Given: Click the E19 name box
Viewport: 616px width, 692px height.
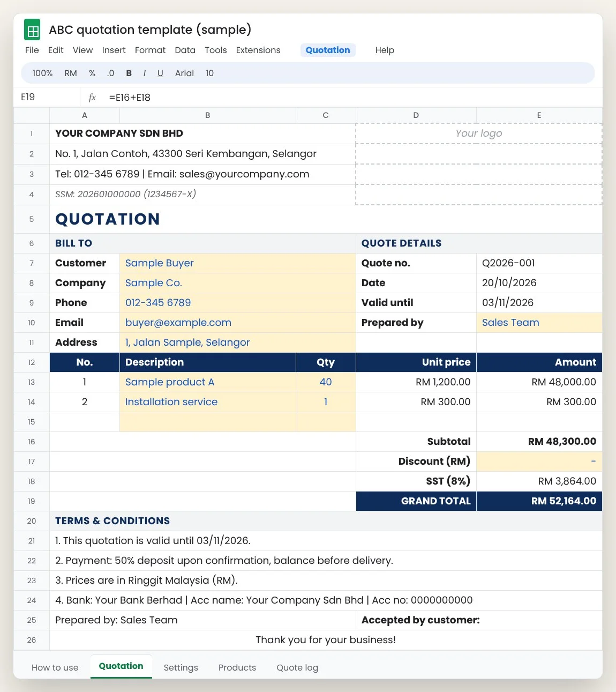Looking at the screenshot, I should tap(47, 97).
